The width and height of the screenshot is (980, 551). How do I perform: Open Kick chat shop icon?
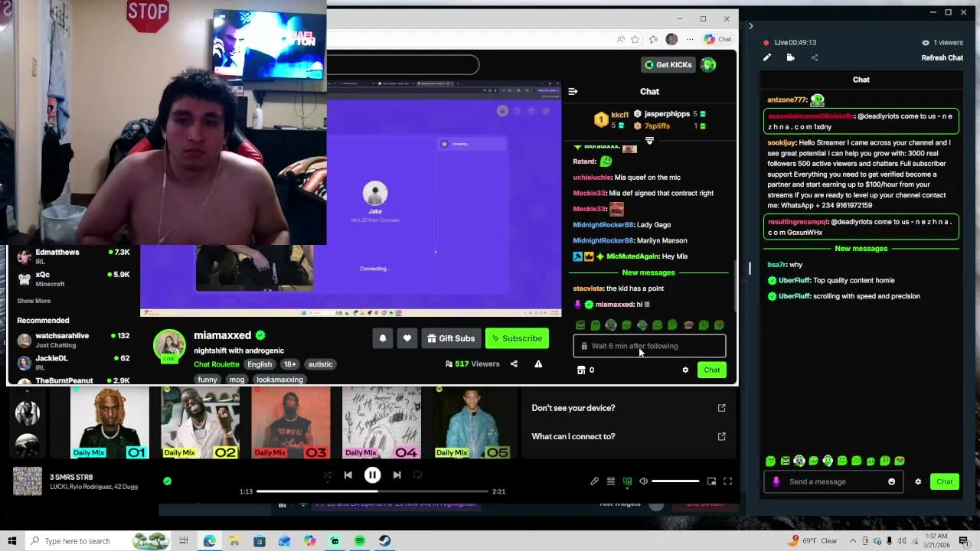(x=581, y=370)
